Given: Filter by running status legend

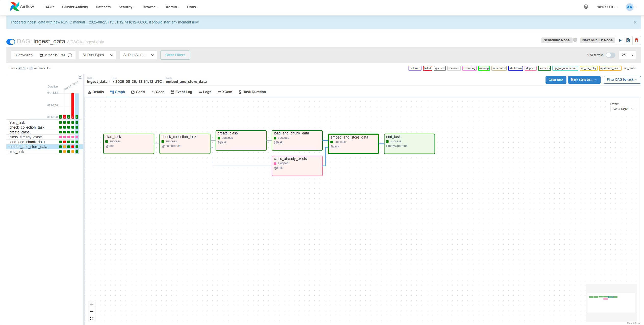Looking at the screenshot, I should pyautogui.click(x=484, y=68).
